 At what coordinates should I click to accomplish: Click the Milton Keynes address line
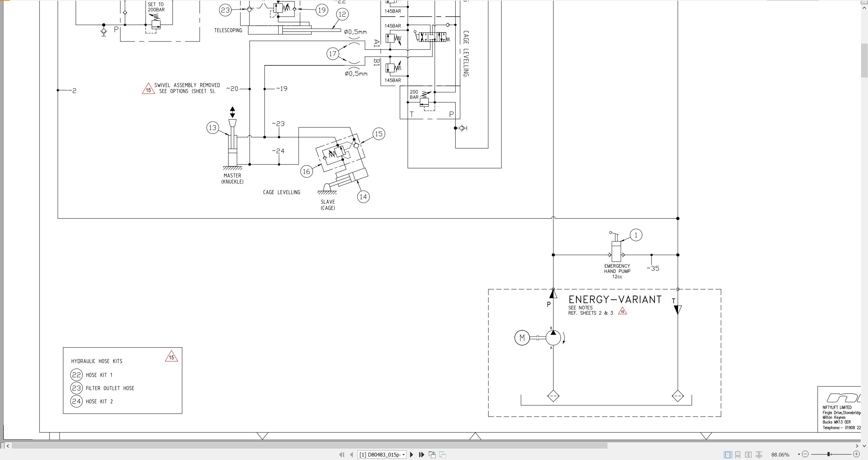[x=834, y=417]
